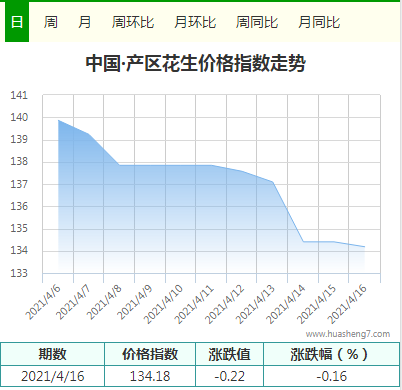Select the 134.18 price index cell
This screenshot has height=390, width=402.
[x=150, y=376]
